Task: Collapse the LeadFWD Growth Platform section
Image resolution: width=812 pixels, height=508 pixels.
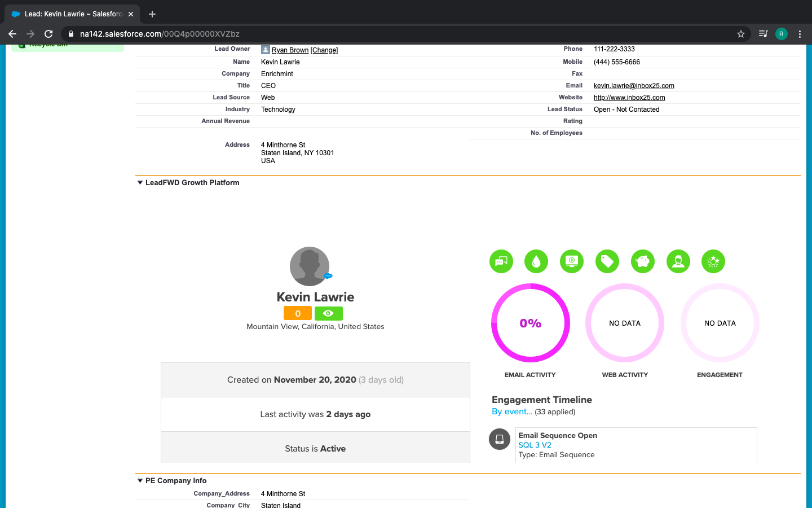Action: [140, 182]
